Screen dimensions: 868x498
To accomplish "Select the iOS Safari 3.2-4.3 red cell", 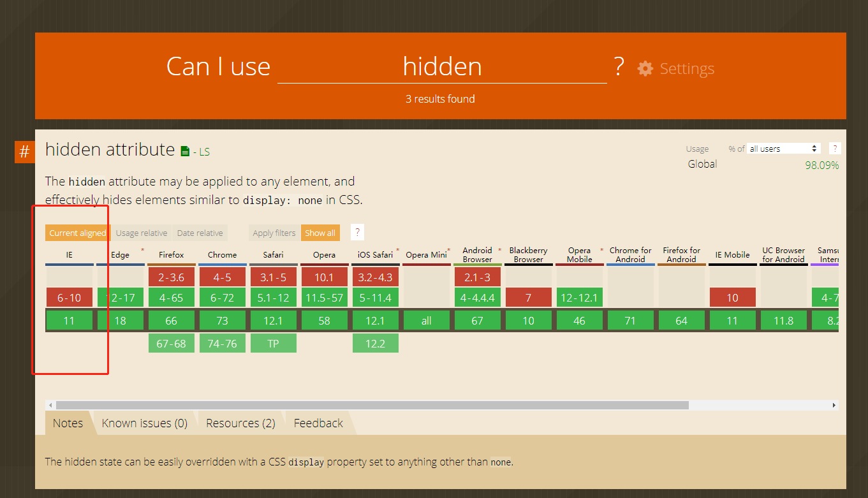I will 376,277.
